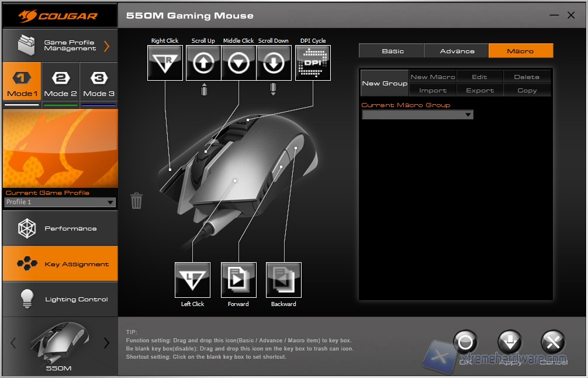This screenshot has height=378, width=588.
Task: Click the trash can icon
Action: [x=136, y=201]
